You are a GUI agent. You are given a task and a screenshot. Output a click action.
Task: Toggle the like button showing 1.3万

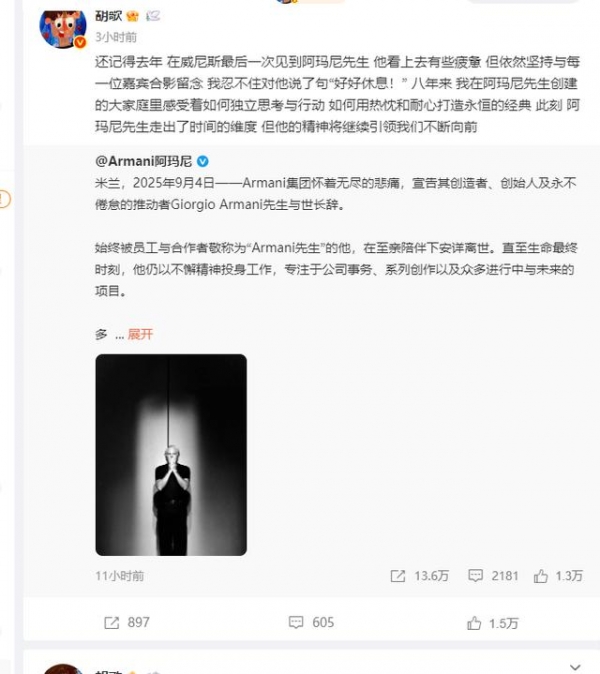coord(541,576)
